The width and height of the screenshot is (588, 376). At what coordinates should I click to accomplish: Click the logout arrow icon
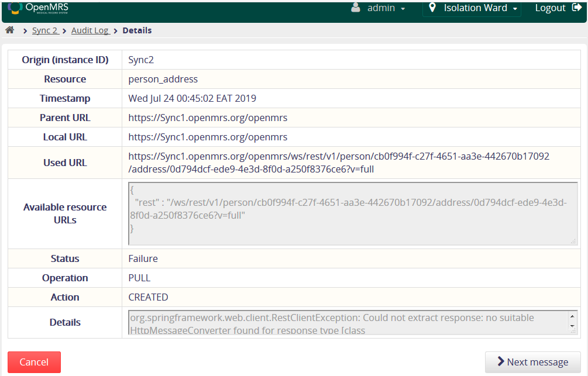[576, 8]
